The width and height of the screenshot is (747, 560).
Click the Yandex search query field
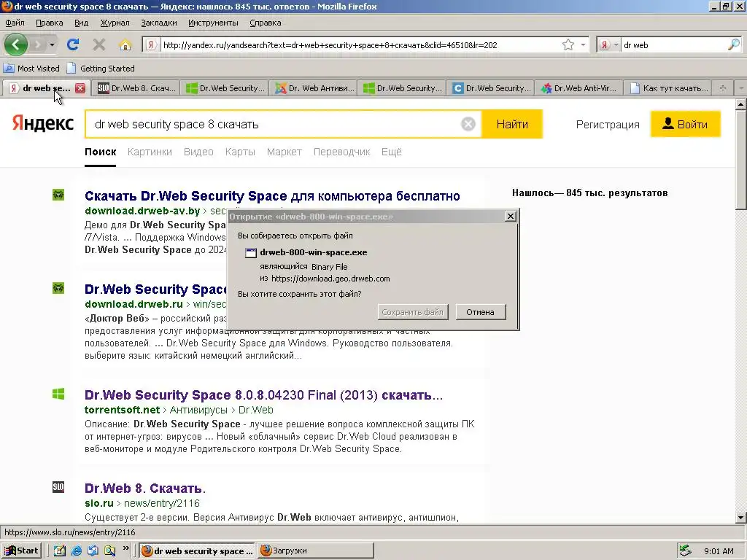[273, 124]
